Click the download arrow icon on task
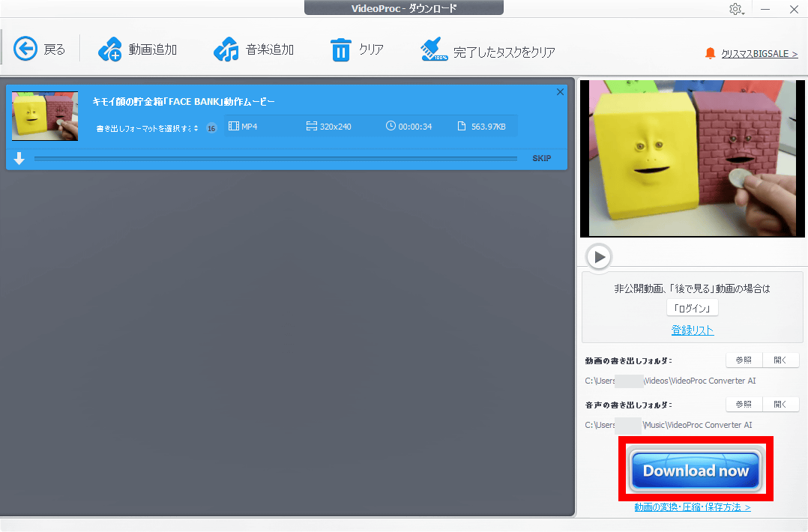The width and height of the screenshot is (808, 532). pyautogui.click(x=19, y=159)
